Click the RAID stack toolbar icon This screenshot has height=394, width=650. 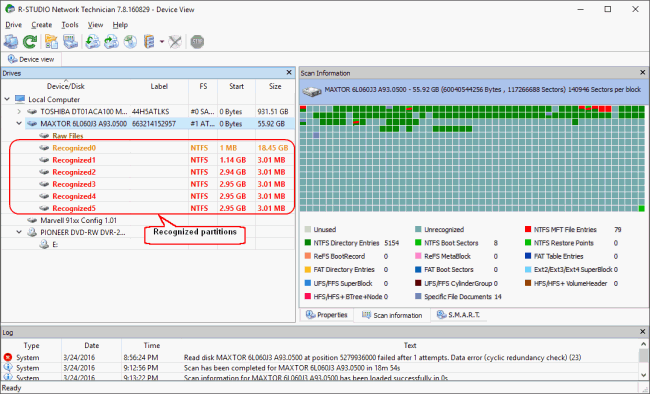[x=149, y=42]
